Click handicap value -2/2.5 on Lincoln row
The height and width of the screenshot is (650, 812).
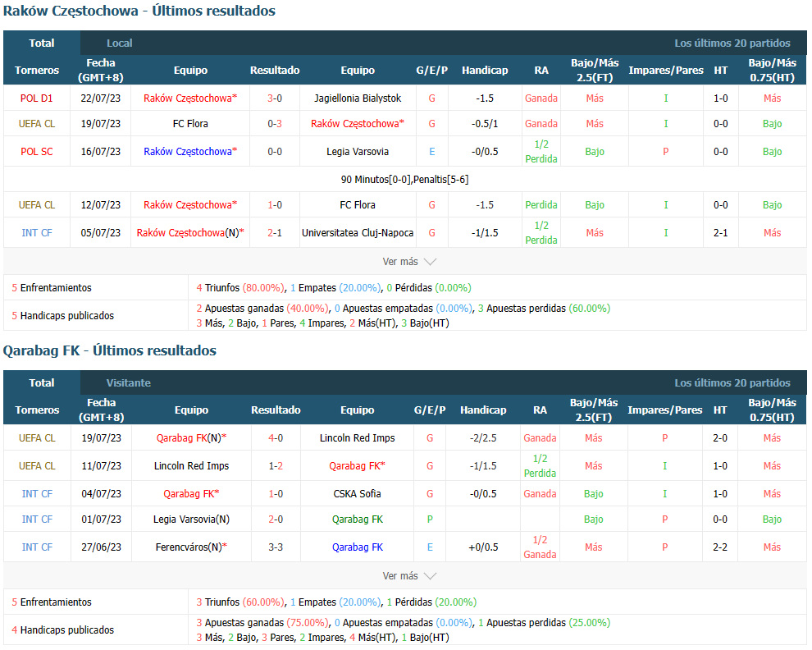[x=483, y=437]
